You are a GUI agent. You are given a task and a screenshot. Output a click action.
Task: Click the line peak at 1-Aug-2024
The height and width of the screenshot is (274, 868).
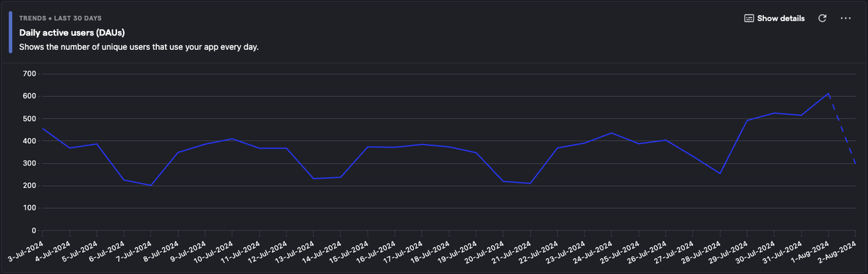[828, 93]
